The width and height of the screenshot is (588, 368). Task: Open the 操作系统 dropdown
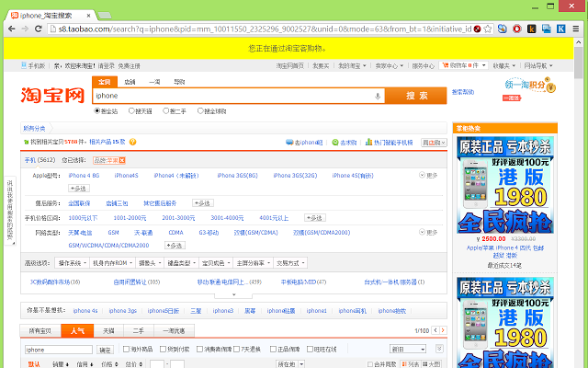coord(72,263)
